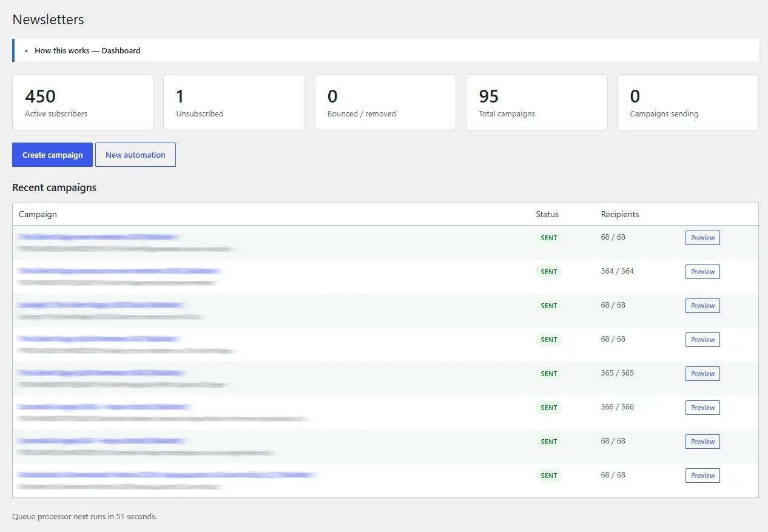Click the Campaign column header
The height and width of the screenshot is (532, 768).
tap(38, 214)
